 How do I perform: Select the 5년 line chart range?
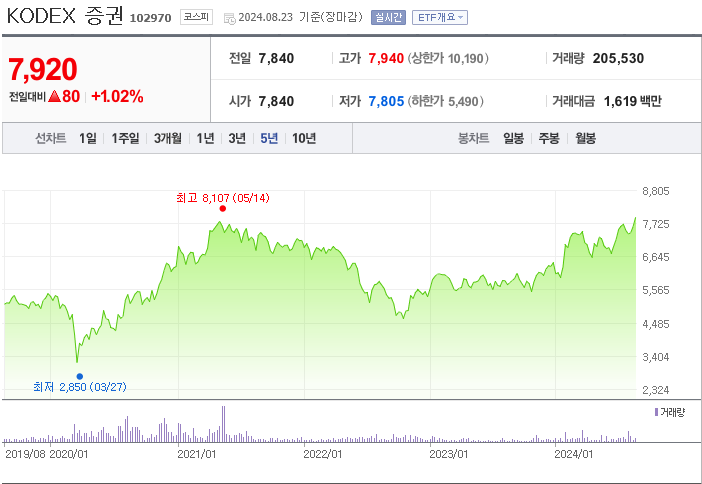(x=269, y=138)
